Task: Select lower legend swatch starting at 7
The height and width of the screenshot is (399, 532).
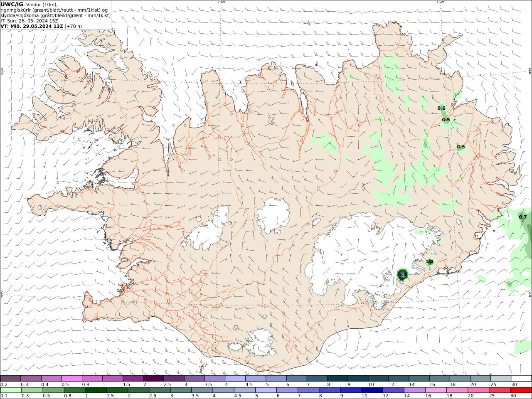Action: click(x=308, y=390)
